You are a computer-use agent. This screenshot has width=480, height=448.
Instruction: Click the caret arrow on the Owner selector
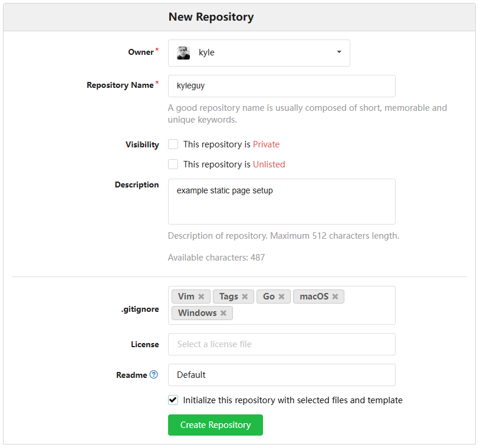[x=339, y=52]
